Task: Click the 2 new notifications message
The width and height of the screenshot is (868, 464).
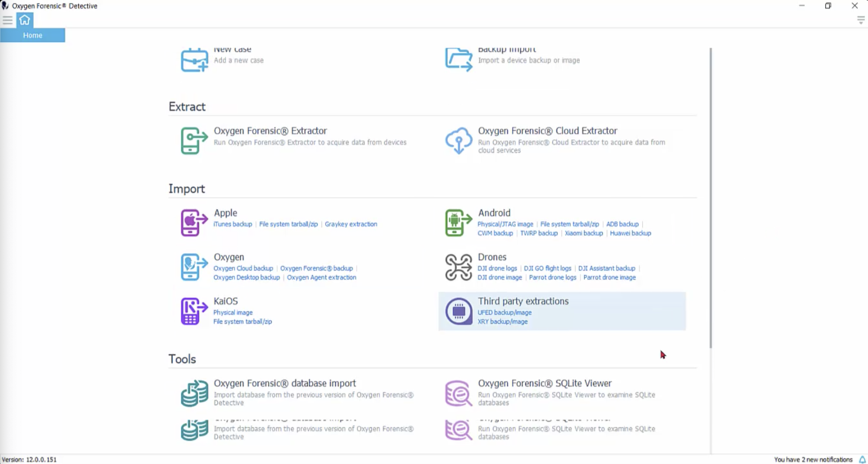Action: coord(813,459)
